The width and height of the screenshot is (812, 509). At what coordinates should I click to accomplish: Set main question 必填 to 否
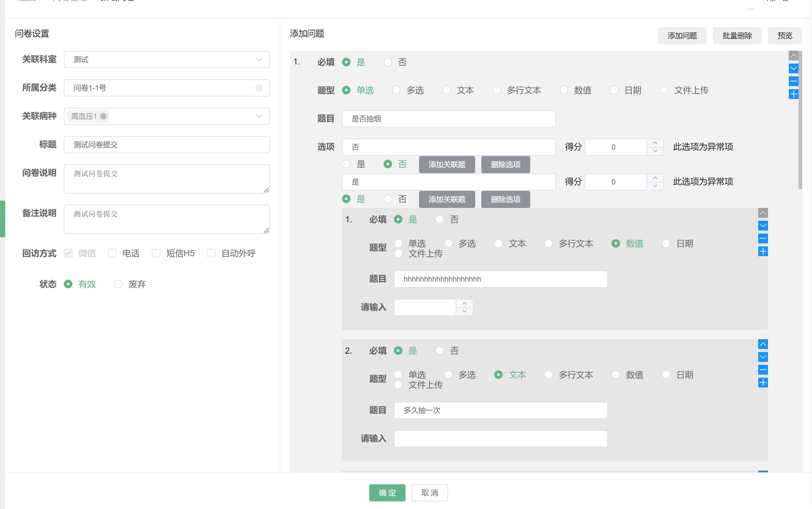point(388,62)
